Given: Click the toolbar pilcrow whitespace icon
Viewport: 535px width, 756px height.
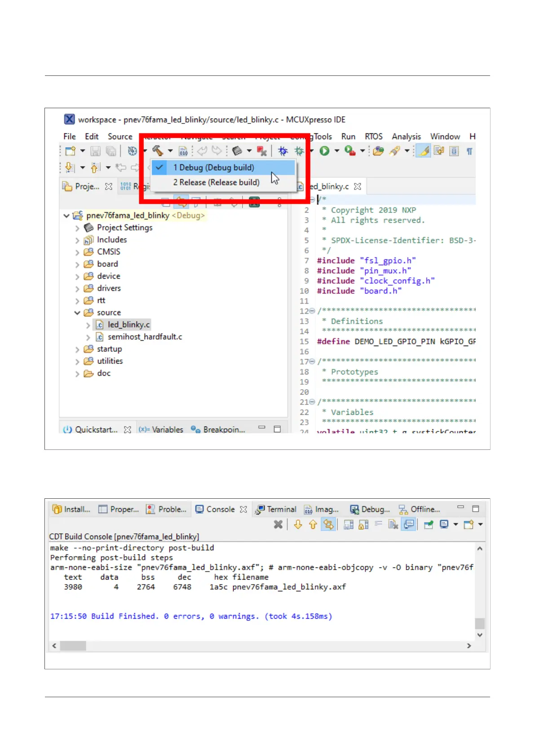Looking at the screenshot, I should tap(469, 151).
